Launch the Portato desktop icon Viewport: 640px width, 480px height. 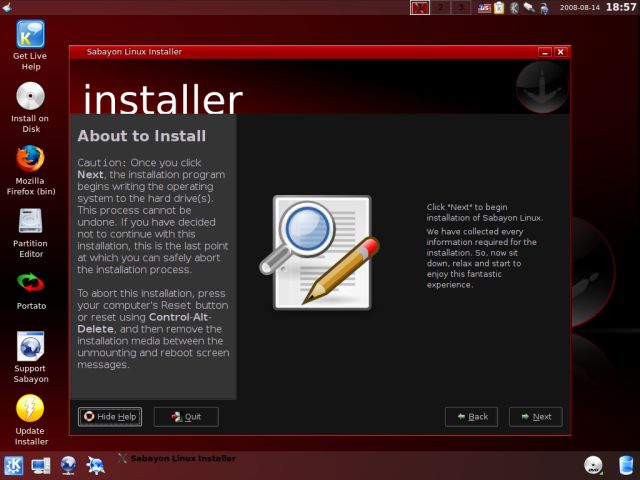(x=31, y=291)
